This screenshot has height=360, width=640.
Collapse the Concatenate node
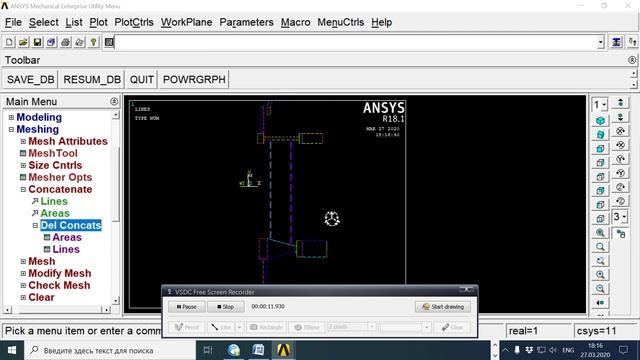23,190
